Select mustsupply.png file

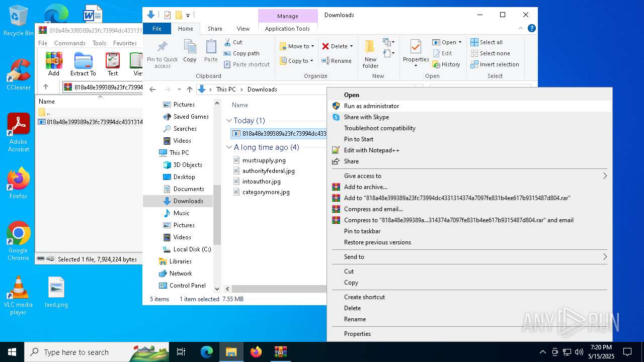tap(264, 160)
